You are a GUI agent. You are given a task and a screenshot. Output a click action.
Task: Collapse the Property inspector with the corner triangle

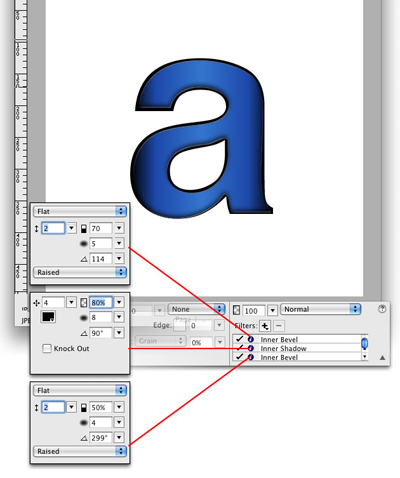point(382,358)
